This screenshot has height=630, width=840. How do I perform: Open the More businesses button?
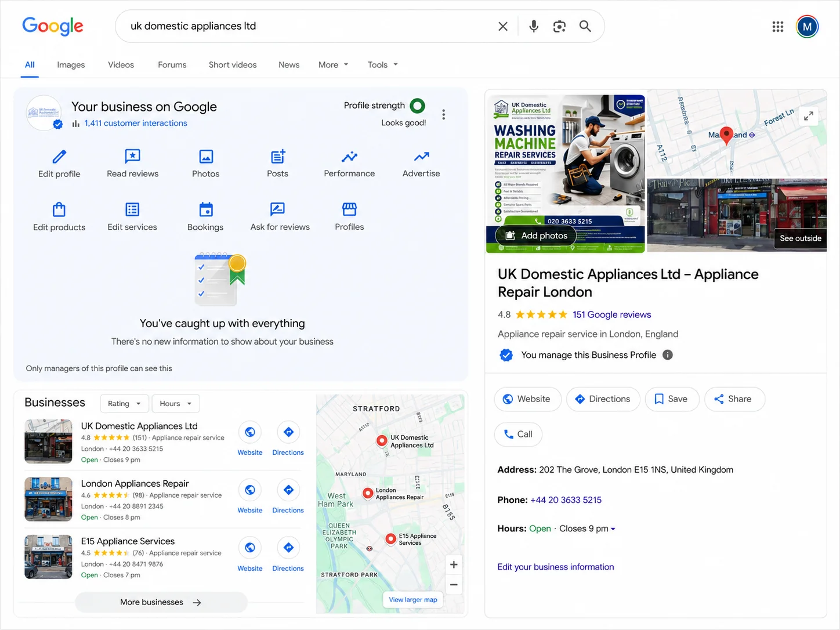[x=161, y=602]
